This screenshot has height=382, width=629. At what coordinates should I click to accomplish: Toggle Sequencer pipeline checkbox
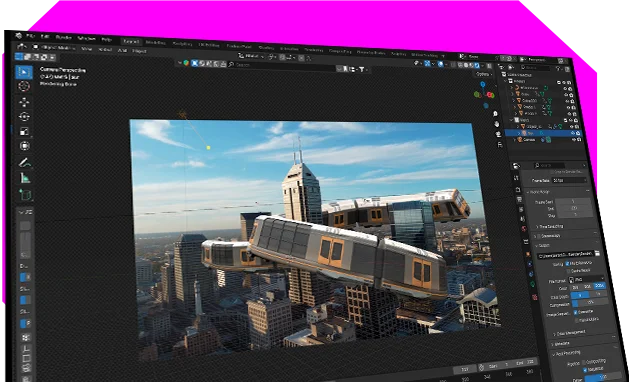click(585, 370)
